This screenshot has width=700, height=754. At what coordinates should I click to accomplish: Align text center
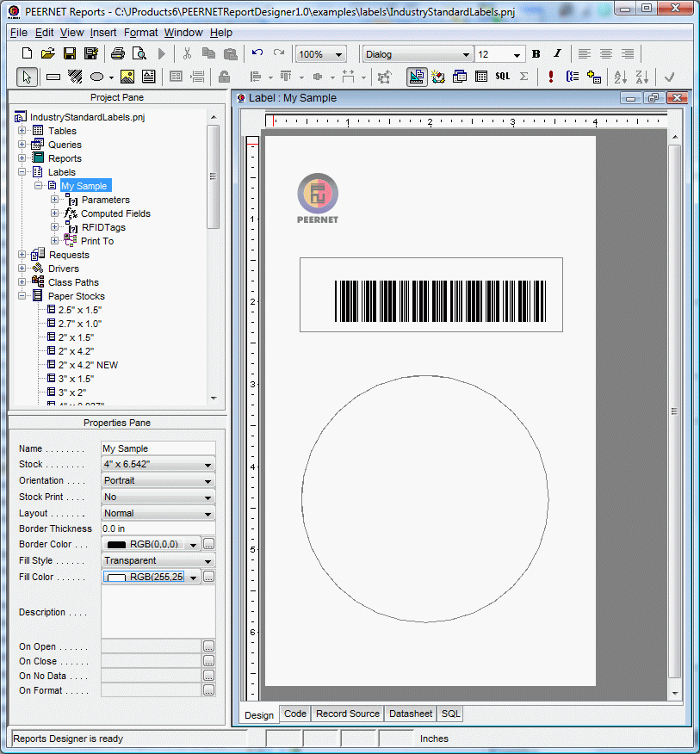tap(605, 54)
